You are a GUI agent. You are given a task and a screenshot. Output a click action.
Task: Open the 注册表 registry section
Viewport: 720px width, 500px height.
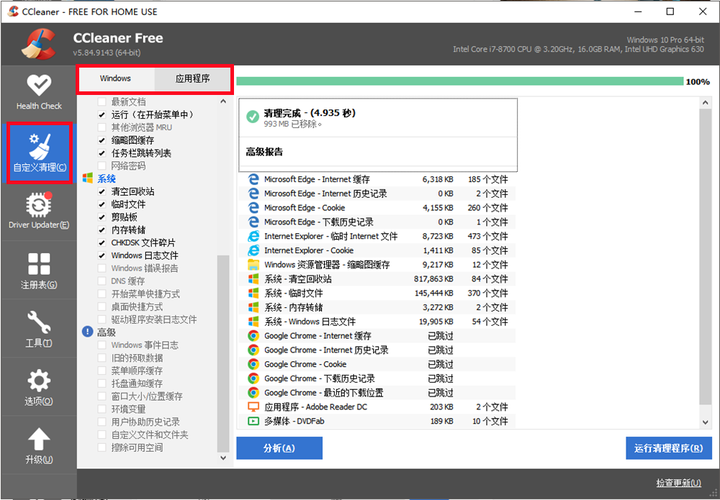[x=39, y=270]
